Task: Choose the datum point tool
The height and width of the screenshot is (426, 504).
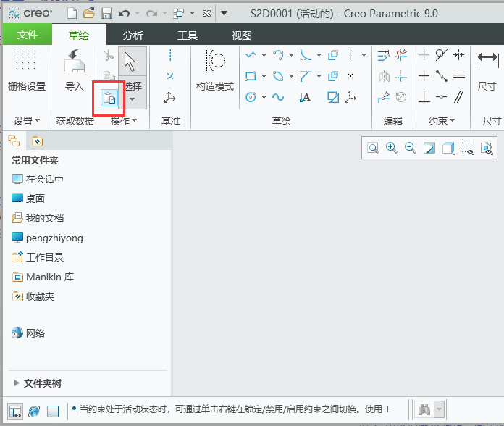Action: click(x=170, y=76)
